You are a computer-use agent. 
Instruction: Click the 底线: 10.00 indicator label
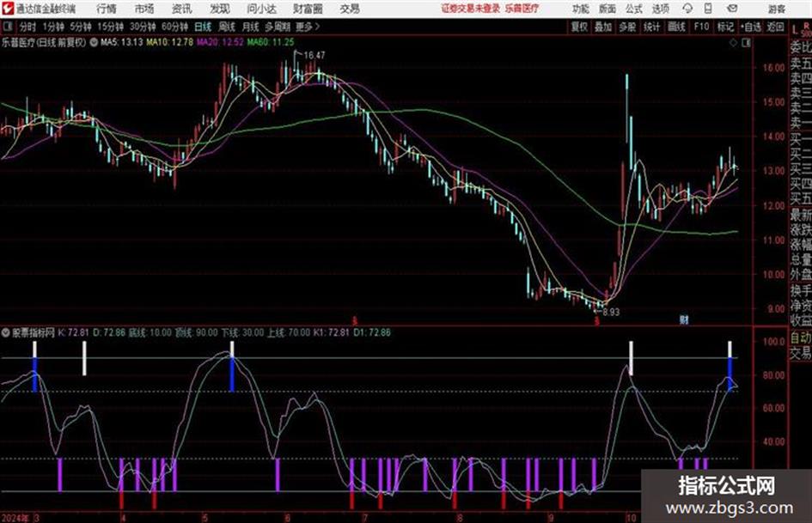pos(150,332)
